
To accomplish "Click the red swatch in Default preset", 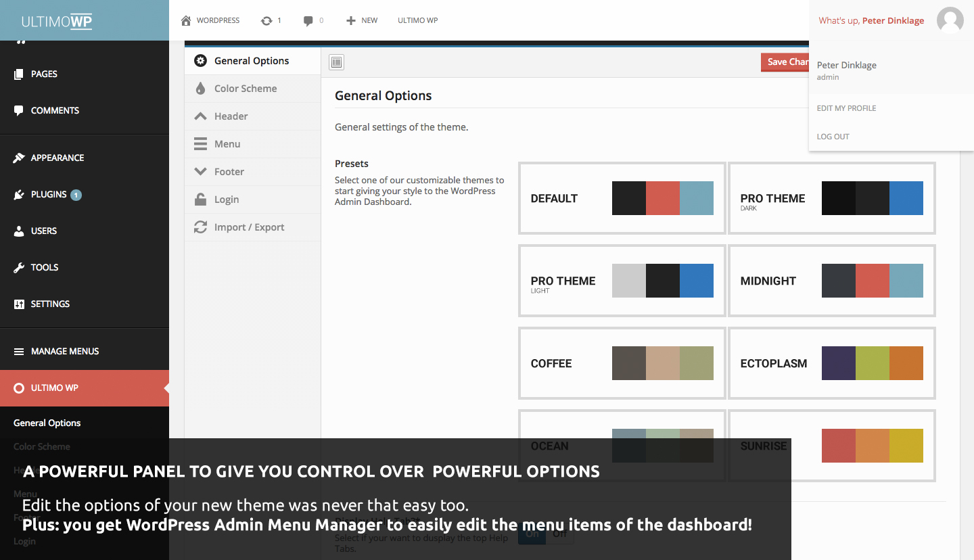I will point(663,198).
